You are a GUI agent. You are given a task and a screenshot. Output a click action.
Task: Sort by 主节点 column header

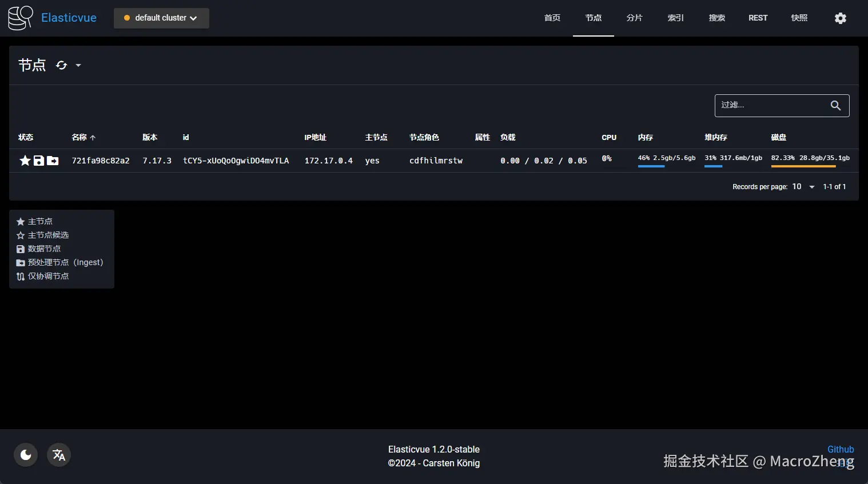376,137
